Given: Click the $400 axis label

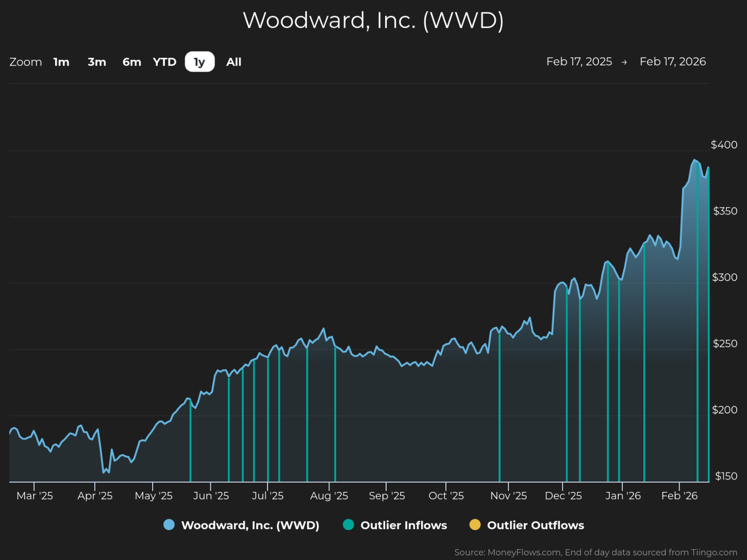Looking at the screenshot, I should [x=724, y=144].
